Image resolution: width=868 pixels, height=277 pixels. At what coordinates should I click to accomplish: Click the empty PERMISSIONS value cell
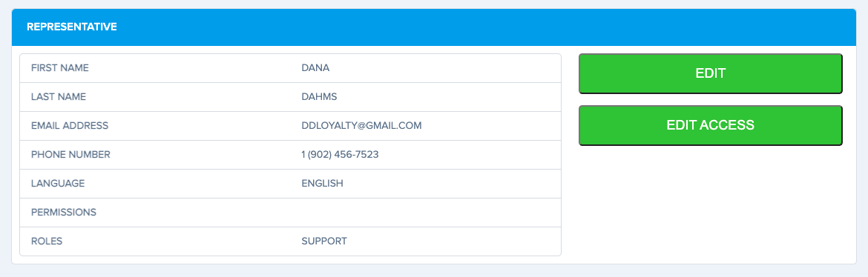(x=427, y=213)
